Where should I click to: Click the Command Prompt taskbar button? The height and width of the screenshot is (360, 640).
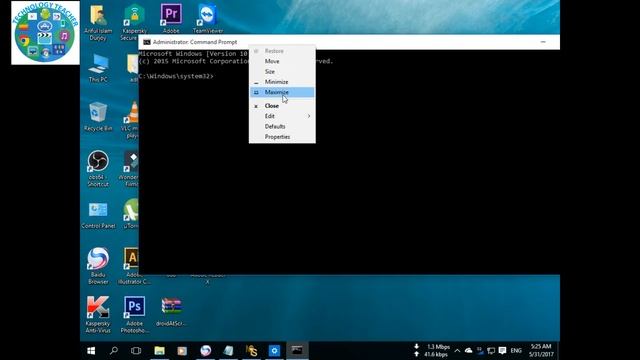[297, 351]
